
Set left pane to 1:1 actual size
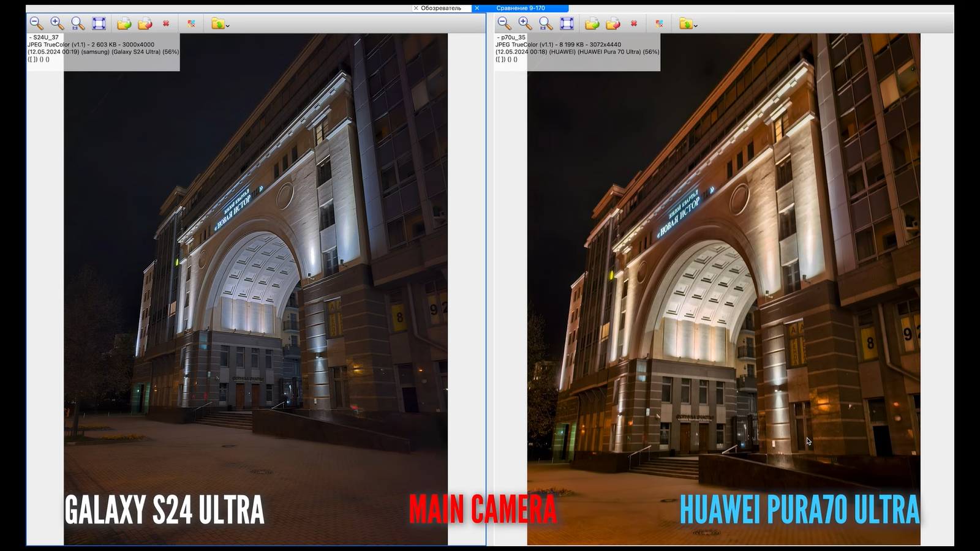(x=78, y=23)
